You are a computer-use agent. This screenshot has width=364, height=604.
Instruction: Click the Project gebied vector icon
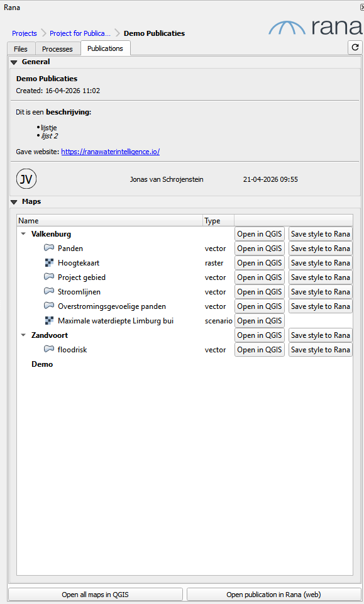click(x=49, y=277)
